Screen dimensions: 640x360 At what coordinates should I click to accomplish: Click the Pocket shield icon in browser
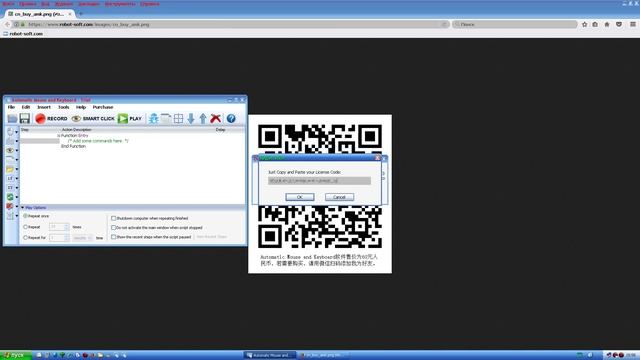(619, 24)
